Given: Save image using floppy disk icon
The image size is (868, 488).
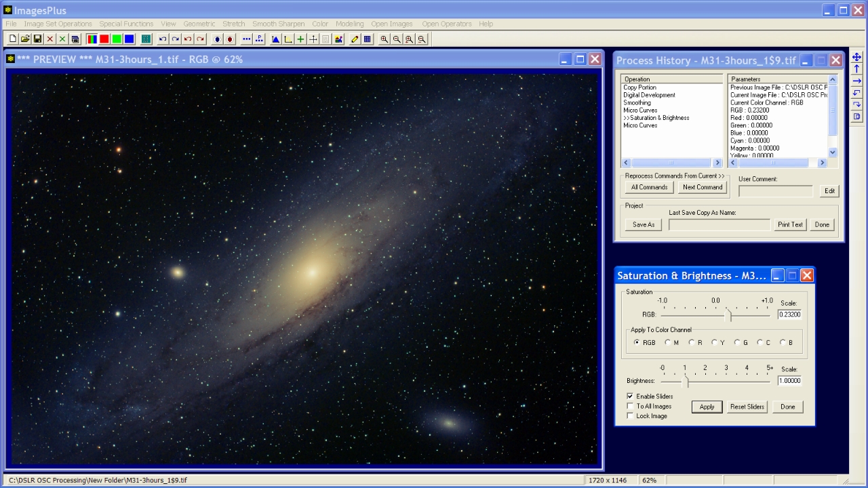Looking at the screenshot, I should point(37,39).
